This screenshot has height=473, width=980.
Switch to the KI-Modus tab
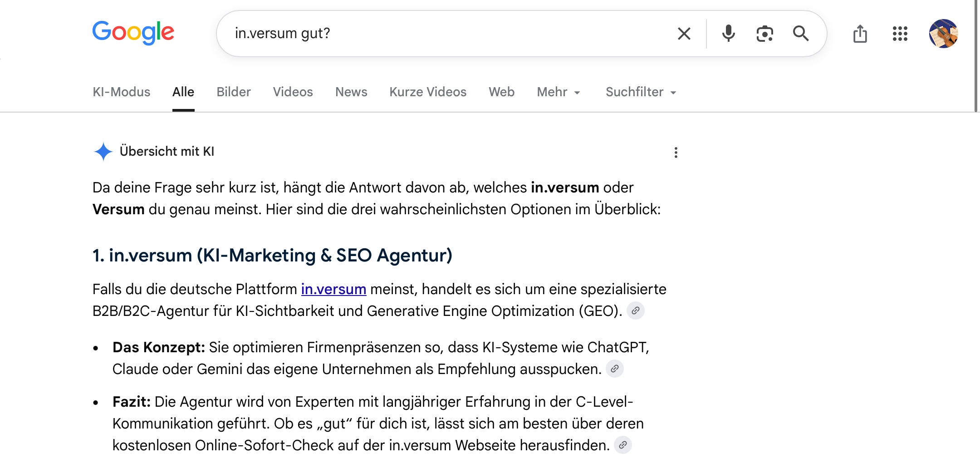pyautogui.click(x=121, y=92)
